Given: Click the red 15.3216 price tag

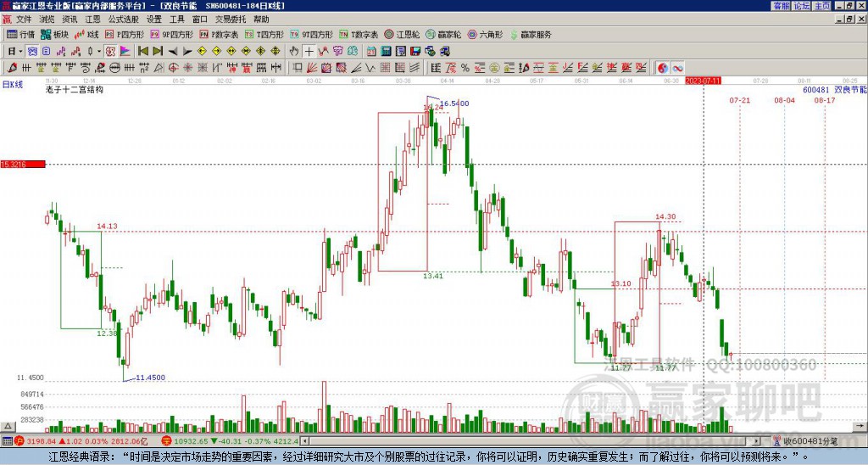Looking at the screenshot, I should pyautogui.click(x=23, y=164).
